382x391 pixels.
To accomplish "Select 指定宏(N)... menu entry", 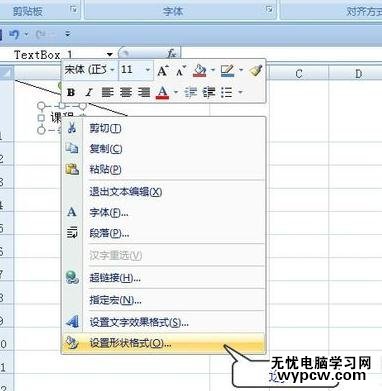I will pos(163,300).
